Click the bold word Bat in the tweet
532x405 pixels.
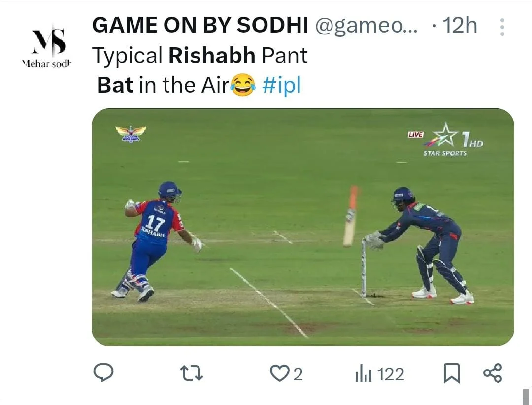[115, 85]
